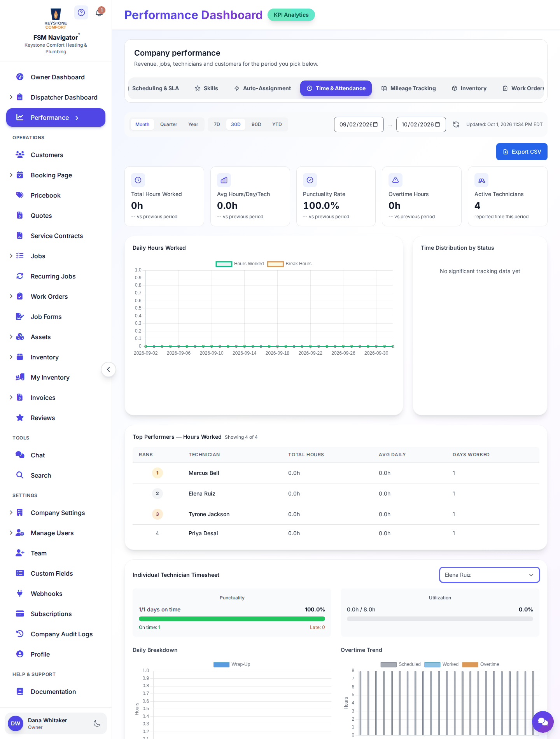This screenshot has height=739, width=560.
Task: Open the Auto-Assignment tab
Action: tap(262, 88)
